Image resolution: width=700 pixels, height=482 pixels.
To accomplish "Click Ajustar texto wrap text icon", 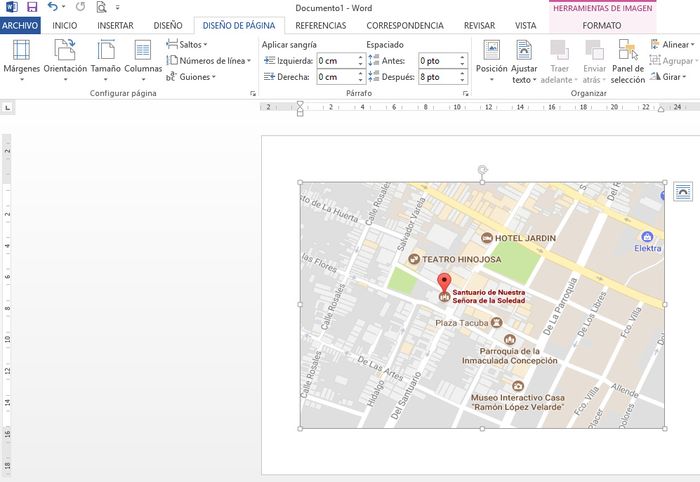I will tap(524, 50).
